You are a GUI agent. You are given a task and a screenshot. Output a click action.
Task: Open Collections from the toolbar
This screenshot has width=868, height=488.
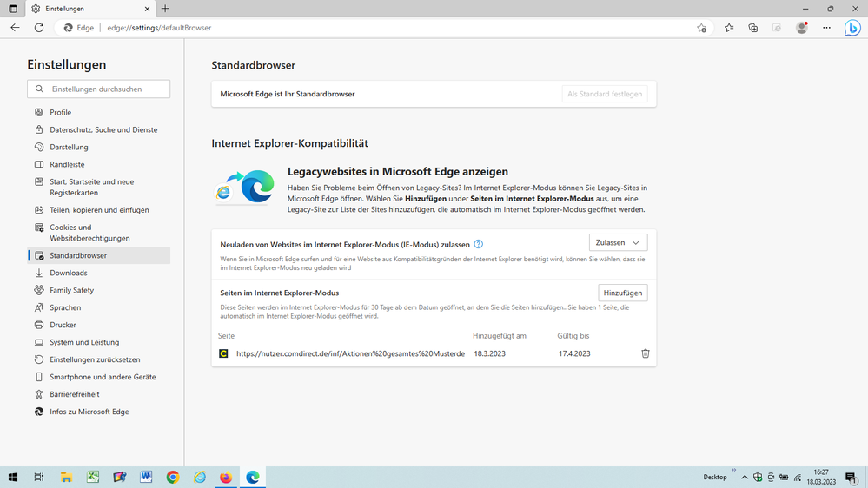[x=752, y=28]
